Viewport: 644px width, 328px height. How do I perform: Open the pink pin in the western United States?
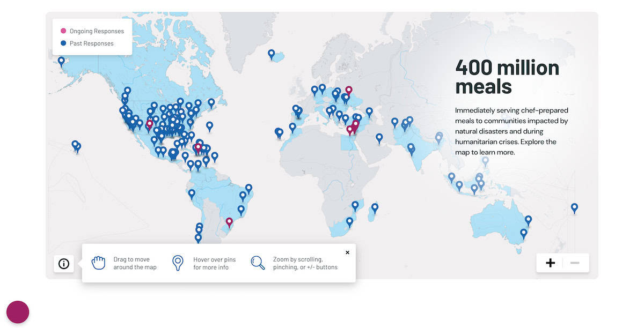(x=150, y=124)
